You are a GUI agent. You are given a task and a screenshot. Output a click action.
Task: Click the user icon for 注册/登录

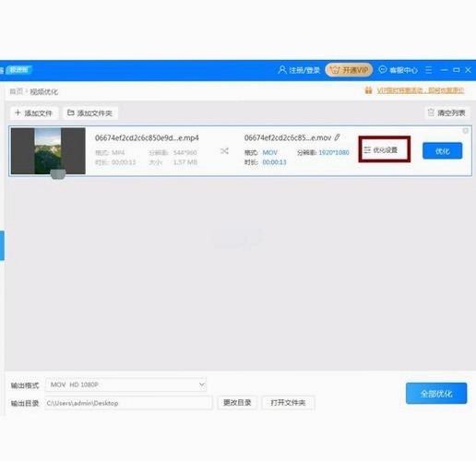coord(282,70)
